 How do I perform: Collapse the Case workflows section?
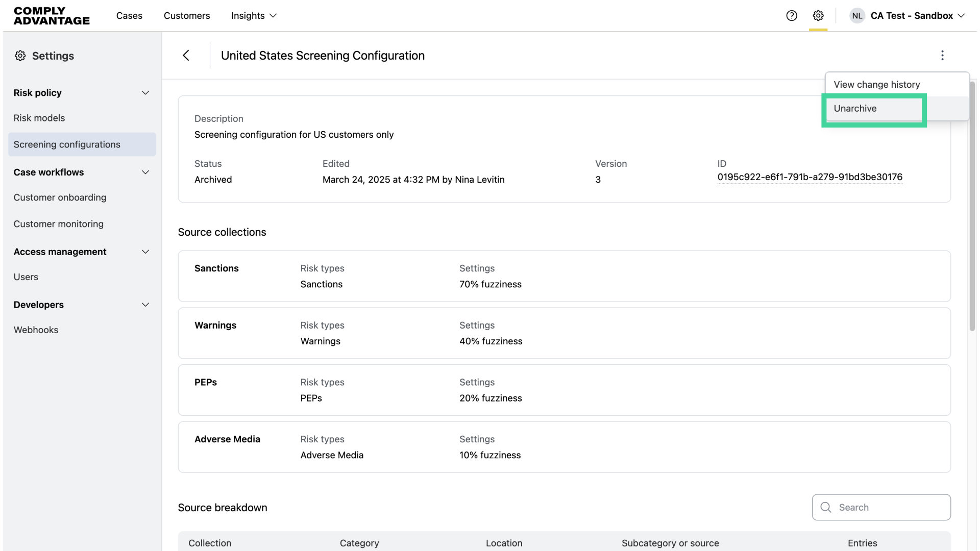(145, 172)
